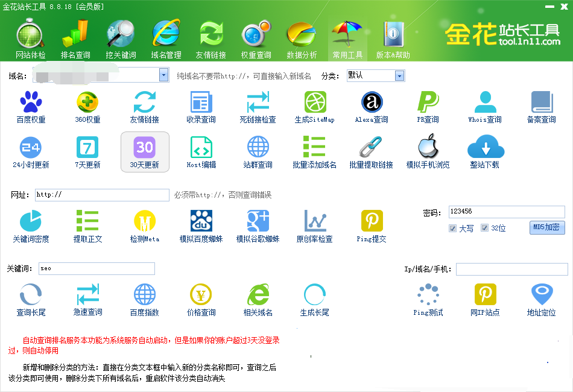The height and width of the screenshot is (392, 573).
Task: Open 百度权重 paw icon tool
Action: point(31,107)
